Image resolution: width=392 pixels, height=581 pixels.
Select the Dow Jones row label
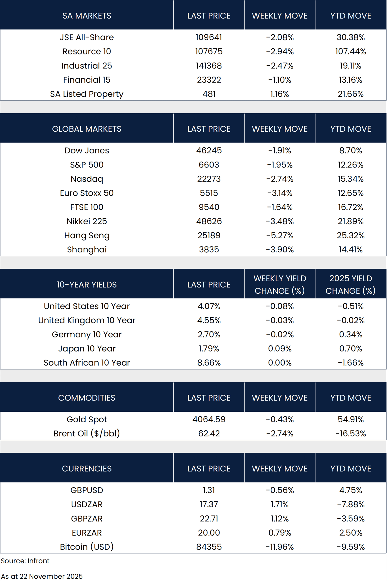point(87,150)
